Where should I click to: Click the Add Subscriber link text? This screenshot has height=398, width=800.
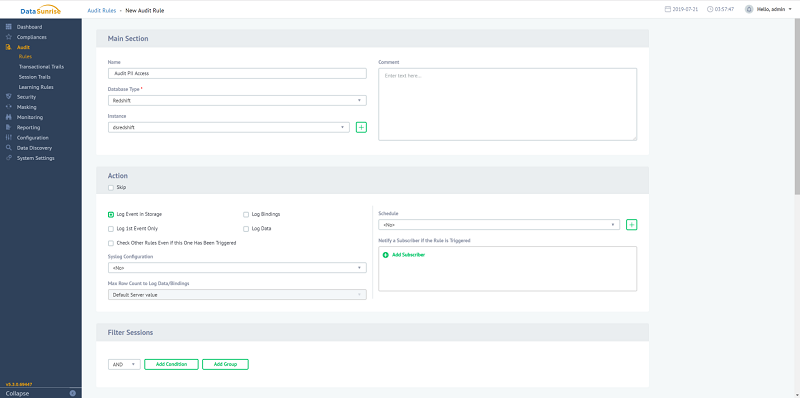[408, 255]
